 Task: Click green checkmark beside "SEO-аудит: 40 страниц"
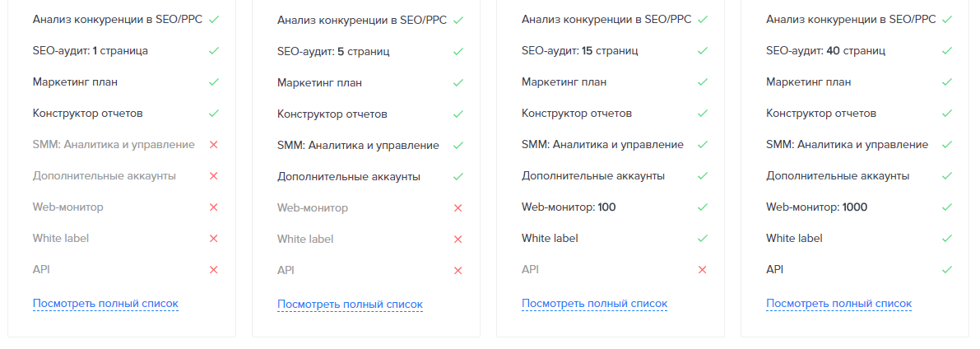(947, 51)
